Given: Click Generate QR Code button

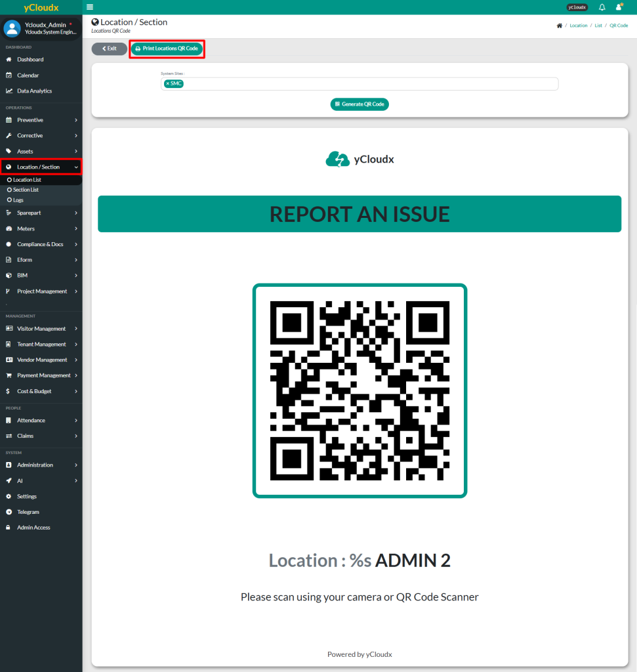Looking at the screenshot, I should tap(360, 104).
